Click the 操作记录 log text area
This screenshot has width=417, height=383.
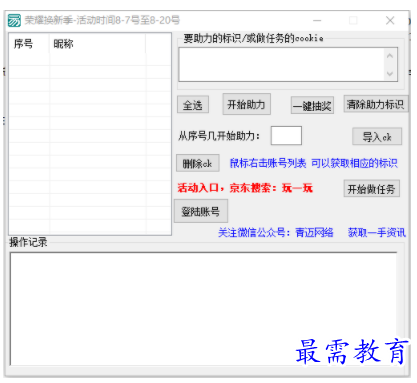click(x=203, y=308)
